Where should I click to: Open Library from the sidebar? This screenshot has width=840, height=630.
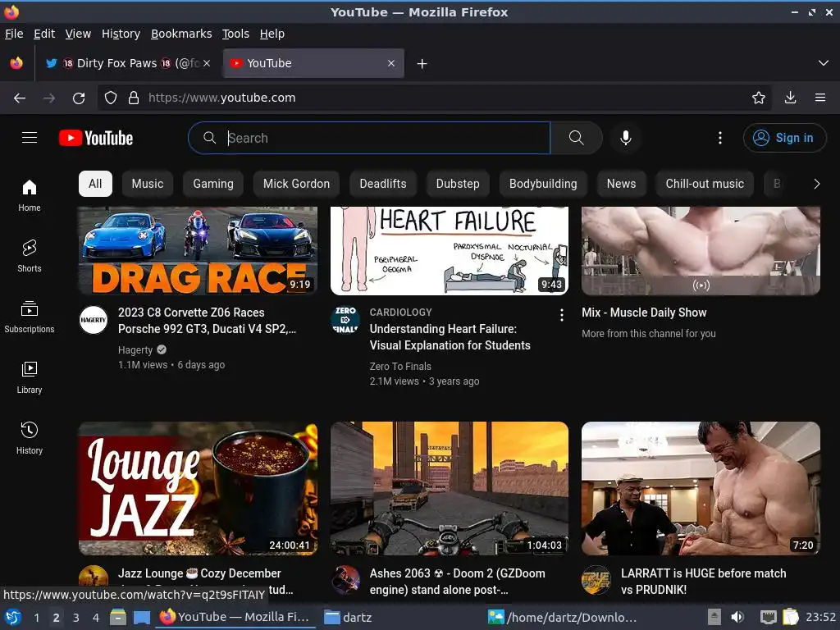[30, 377]
